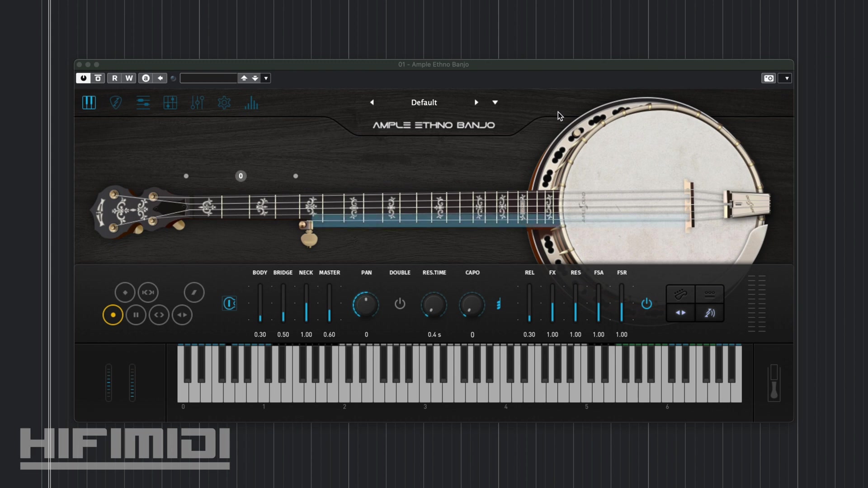The height and width of the screenshot is (488, 868).
Task: Toggle the blue mic mode icon
Action: coord(229,303)
